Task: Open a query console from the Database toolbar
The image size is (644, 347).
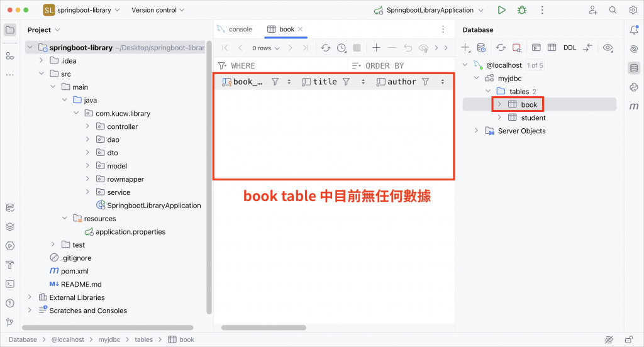Action: (x=536, y=48)
